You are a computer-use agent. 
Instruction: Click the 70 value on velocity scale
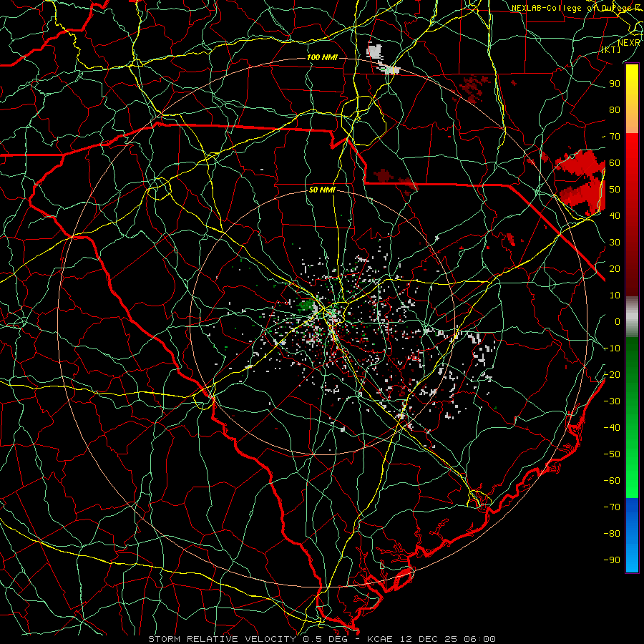click(x=615, y=137)
